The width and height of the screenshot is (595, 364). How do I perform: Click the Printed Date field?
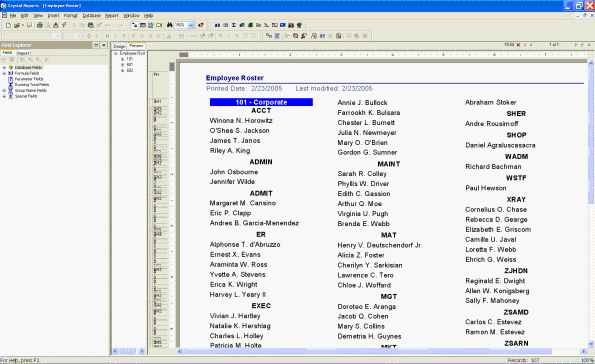[244, 88]
